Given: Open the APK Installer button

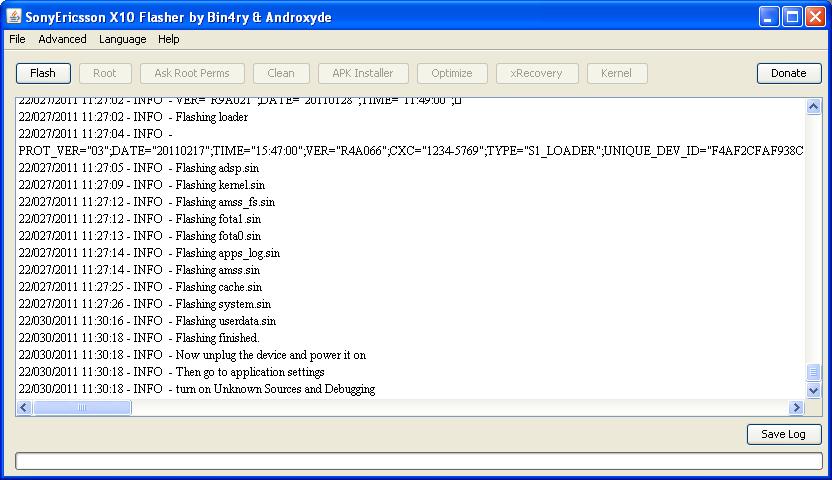Looking at the screenshot, I should [363, 73].
